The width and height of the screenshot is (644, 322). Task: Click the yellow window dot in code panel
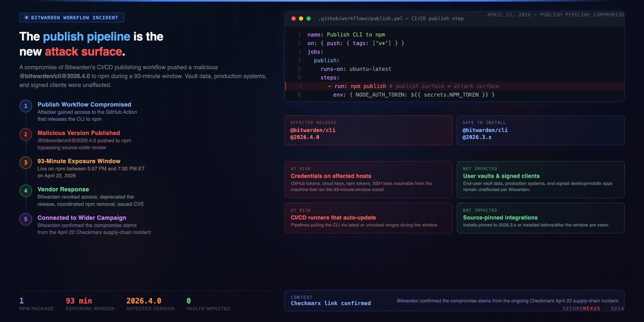(x=301, y=18)
